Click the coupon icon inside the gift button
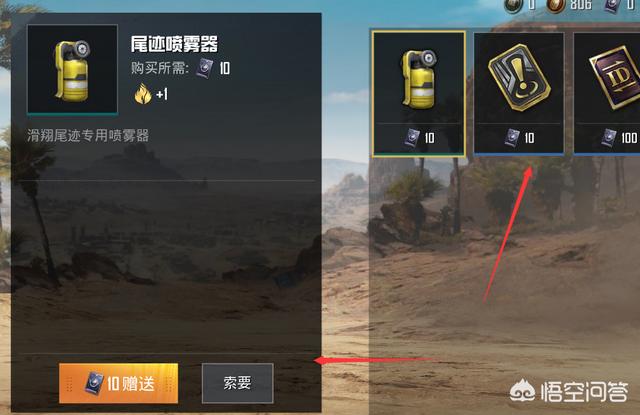 click(x=95, y=384)
